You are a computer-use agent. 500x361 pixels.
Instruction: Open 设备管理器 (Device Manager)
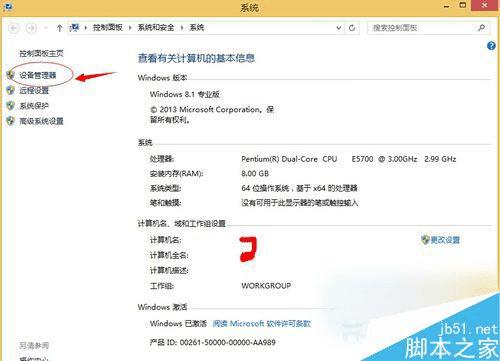point(38,75)
